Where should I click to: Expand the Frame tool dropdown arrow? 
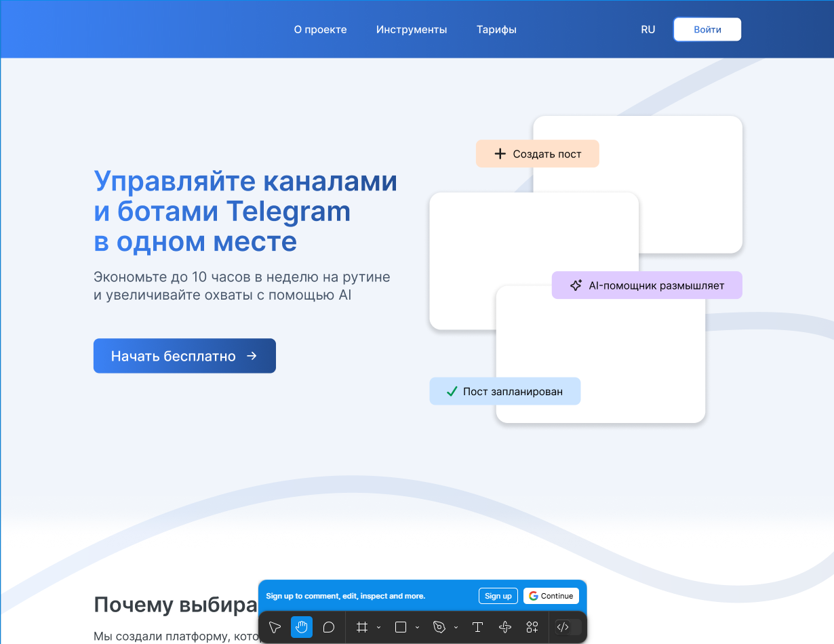pyautogui.click(x=379, y=628)
